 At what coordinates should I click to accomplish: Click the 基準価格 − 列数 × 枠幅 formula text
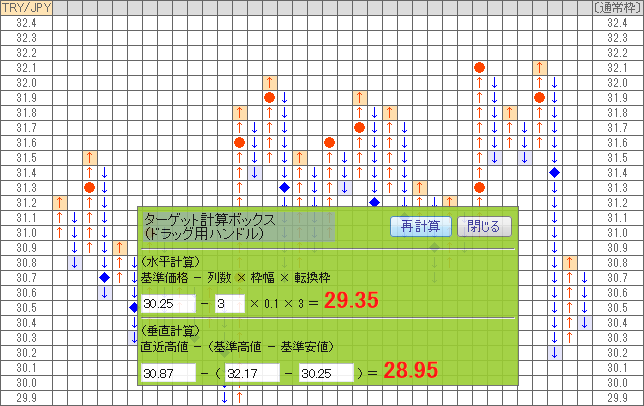(235, 278)
